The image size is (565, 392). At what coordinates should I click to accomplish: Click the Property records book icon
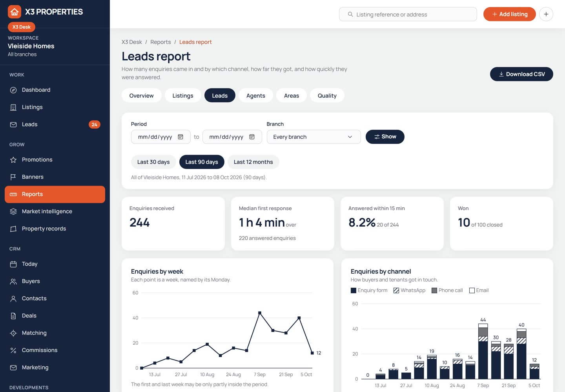[13, 229]
